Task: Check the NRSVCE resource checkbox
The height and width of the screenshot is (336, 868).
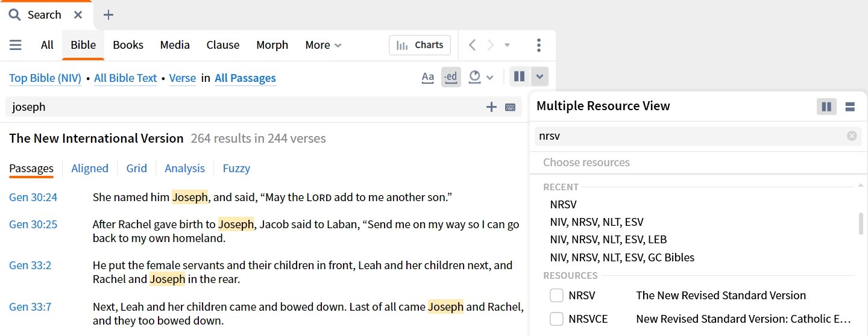Action: [557, 319]
